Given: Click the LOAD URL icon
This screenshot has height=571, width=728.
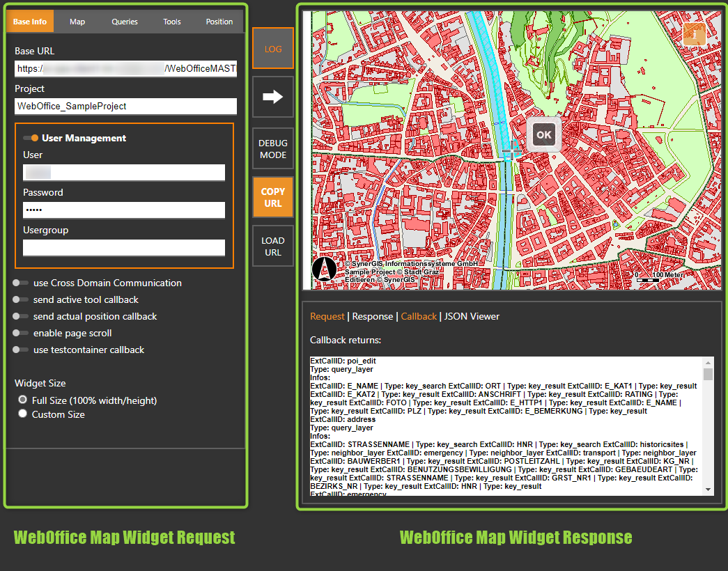Looking at the screenshot, I should (x=272, y=245).
